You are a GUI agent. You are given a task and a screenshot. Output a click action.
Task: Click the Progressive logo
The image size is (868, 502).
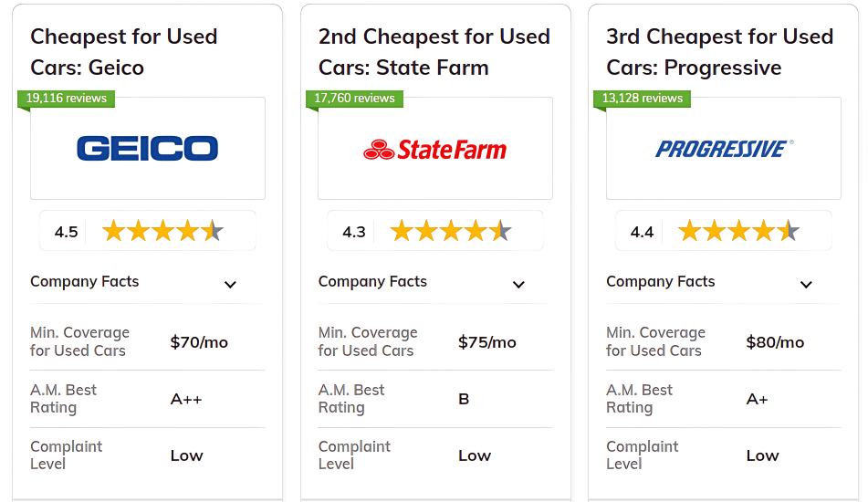point(724,149)
